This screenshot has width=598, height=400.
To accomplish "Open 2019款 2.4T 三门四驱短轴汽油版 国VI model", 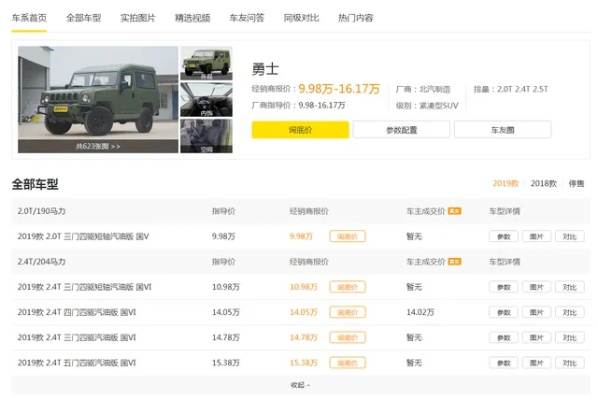I will click(84, 287).
